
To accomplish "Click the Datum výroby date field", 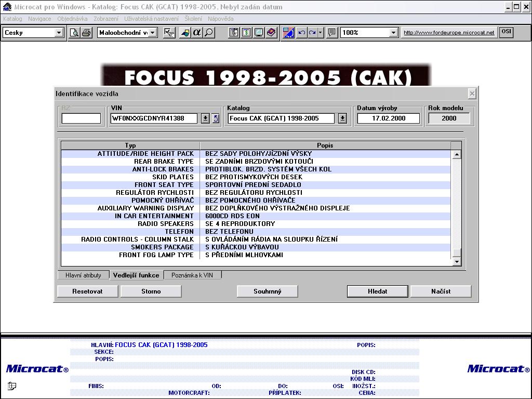I will 388,118.
